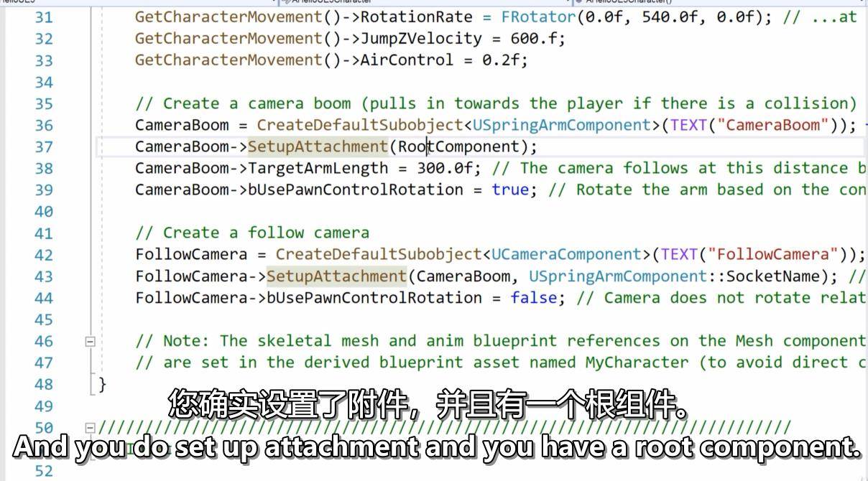Click bUsePawnControlRotation on line 39

356,190
